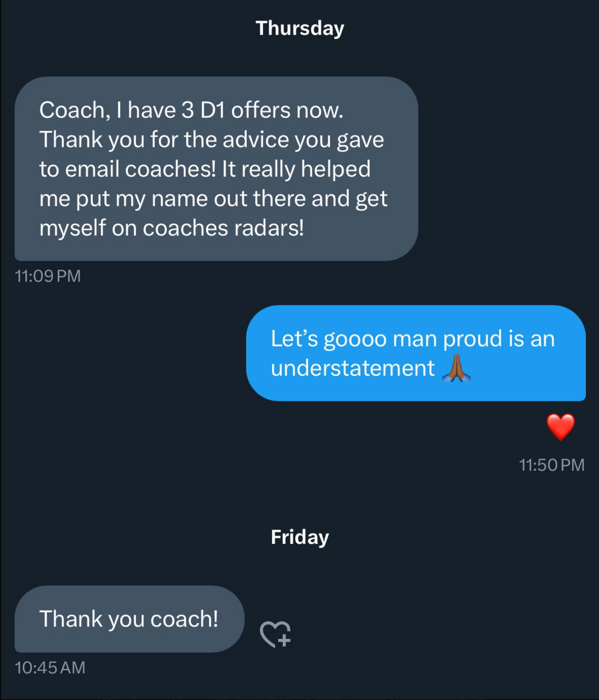Screen dimensions: 599x700
Task: Click the word "understatement" in the blue reply
Action: 353,368
